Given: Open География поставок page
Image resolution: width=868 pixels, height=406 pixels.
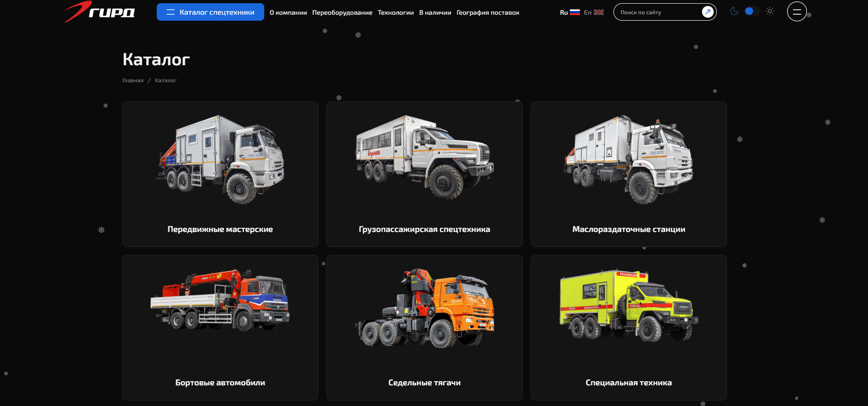Looking at the screenshot, I should [x=488, y=13].
